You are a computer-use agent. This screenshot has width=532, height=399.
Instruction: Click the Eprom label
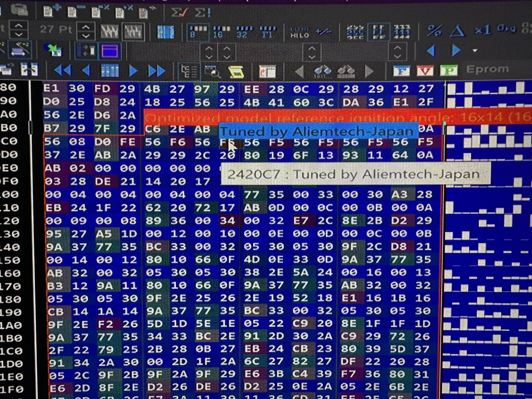tap(488, 69)
